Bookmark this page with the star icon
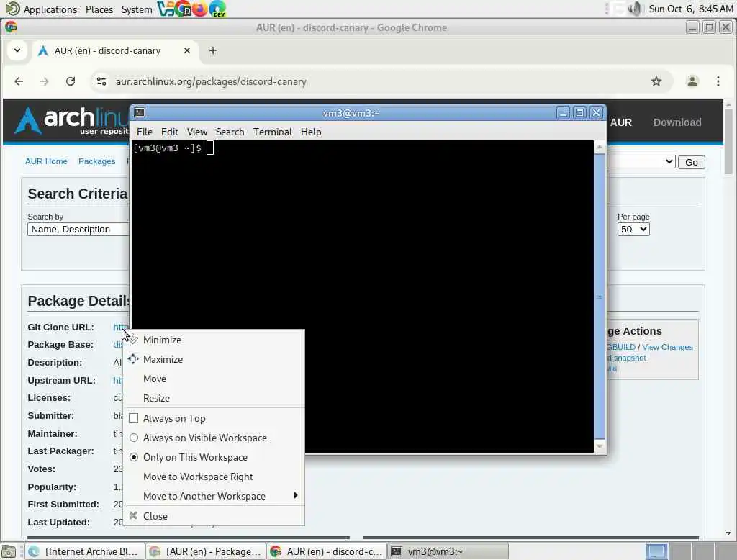This screenshot has width=737, height=560. click(x=656, y=81)
